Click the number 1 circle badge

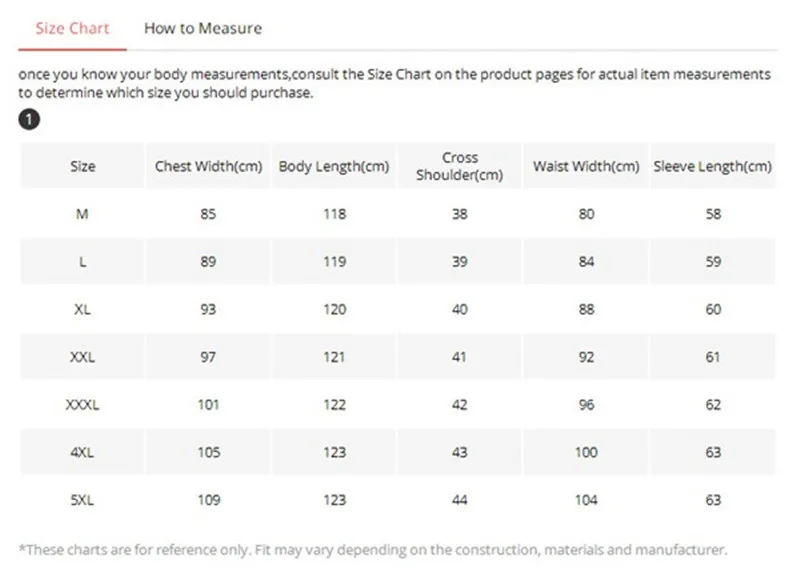click(x=30, y=120)
